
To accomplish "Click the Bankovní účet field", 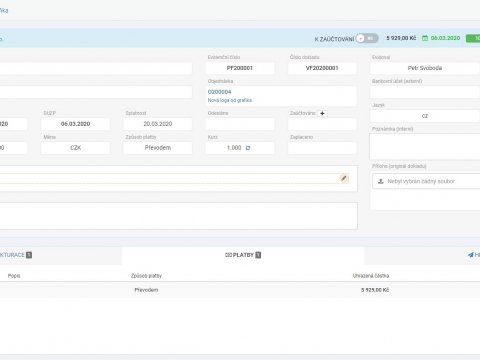I will pyautogui.click(x=425, y=92).
